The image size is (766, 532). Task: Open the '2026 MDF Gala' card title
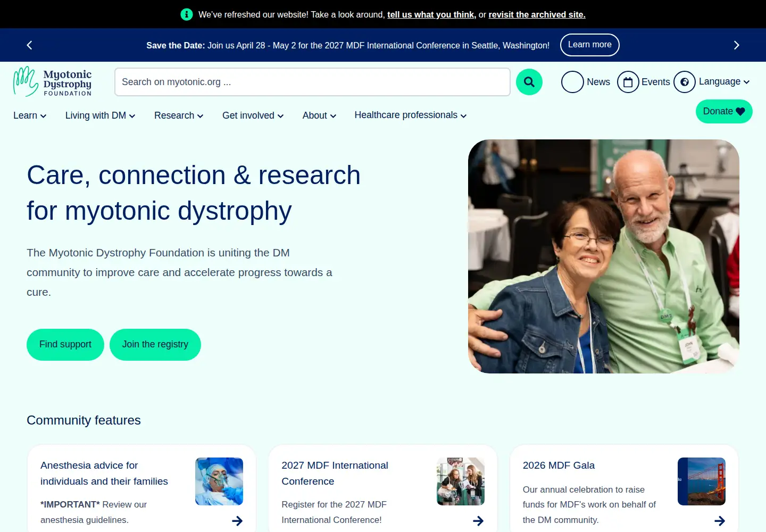pos(559,465)
